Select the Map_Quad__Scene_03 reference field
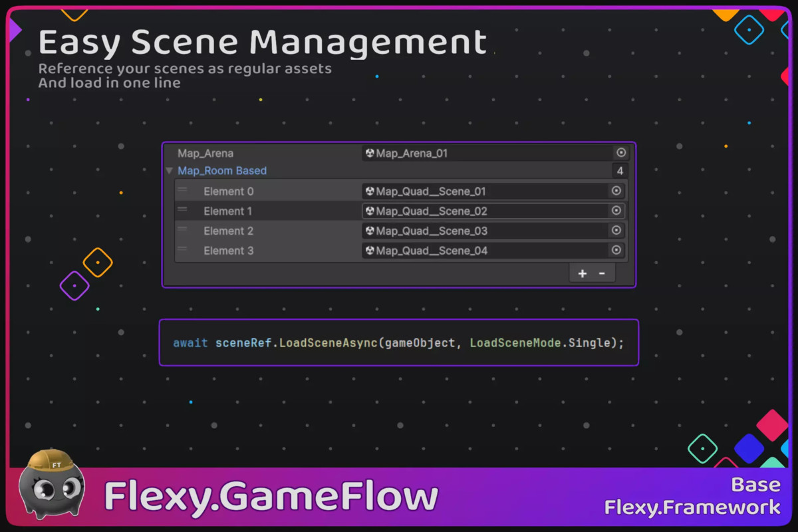This screenshot has width=798, height=532. tap(493, 231)
